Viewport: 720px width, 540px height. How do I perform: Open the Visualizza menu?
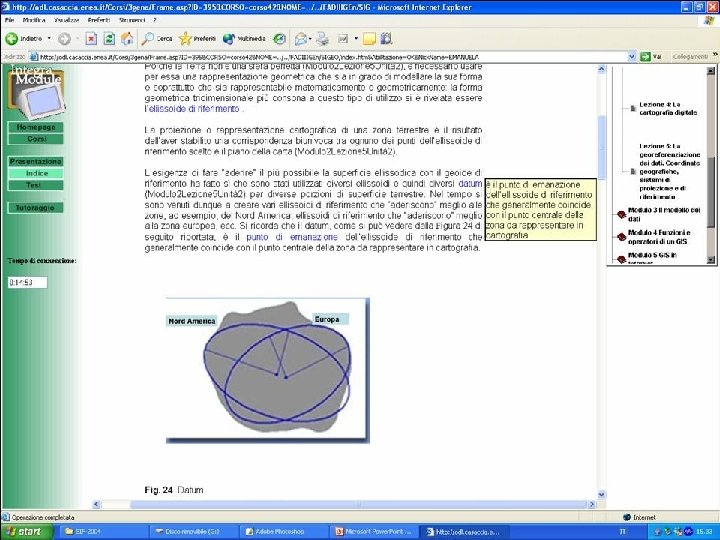pyautogui.click(x=67, y=20)
